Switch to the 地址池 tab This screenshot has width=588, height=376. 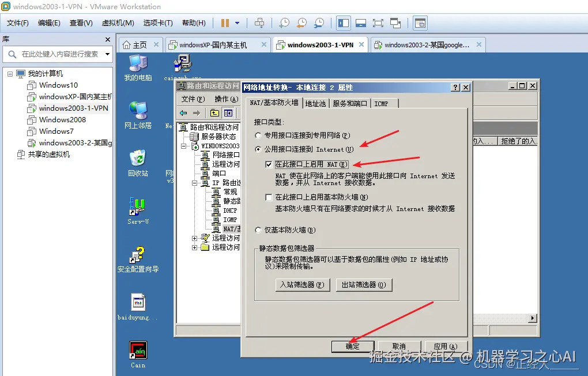315,104
